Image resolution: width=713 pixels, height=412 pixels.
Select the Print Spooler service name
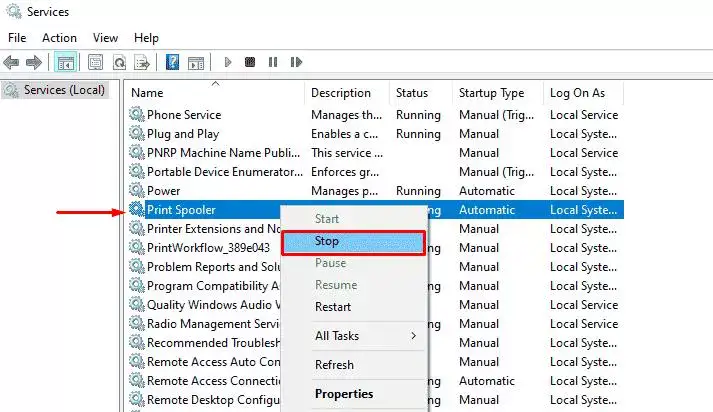pos(181,210)
